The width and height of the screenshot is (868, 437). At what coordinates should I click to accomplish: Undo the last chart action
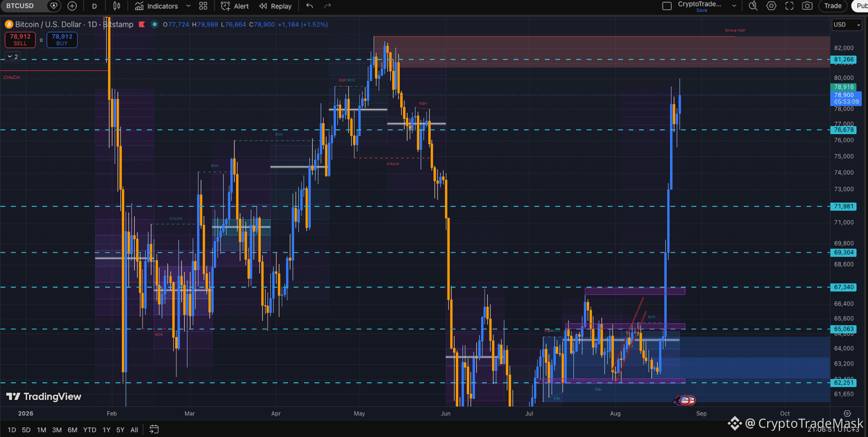tap(309, 6)
